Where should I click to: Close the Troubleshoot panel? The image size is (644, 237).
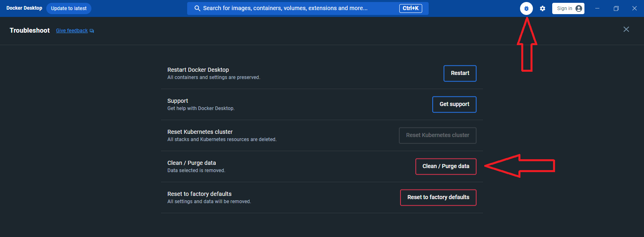(626, 29)
